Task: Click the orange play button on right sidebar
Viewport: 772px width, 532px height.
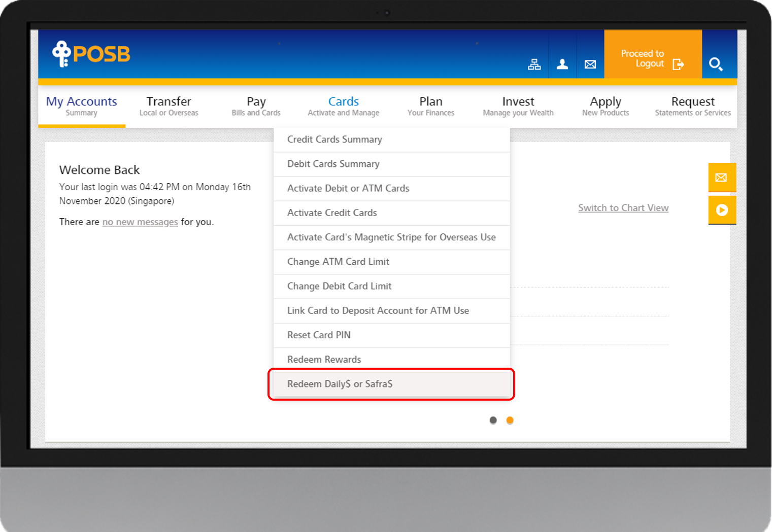Action: coord(721,210)
